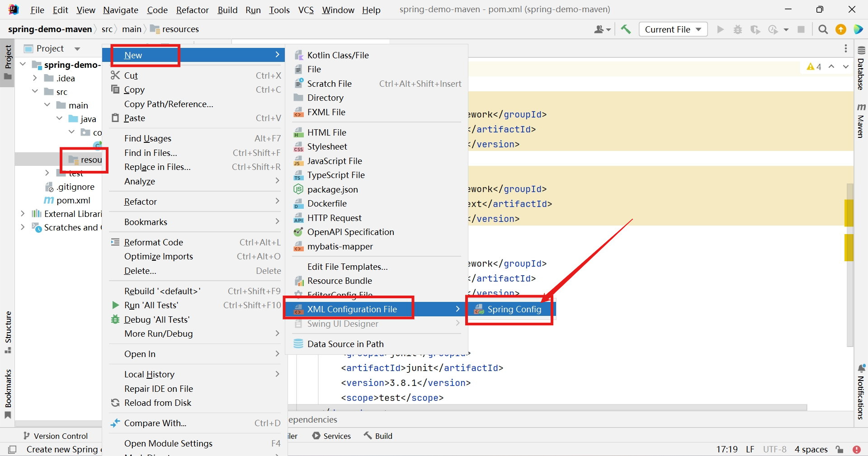The width and height of the screenshot is (868, 456).
Task: Select HTTP Request from New menu
Action: click(x=376, y=218)
